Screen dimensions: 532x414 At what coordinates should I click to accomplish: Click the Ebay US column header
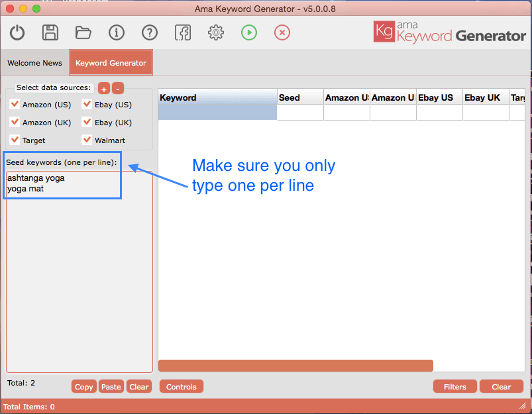point(439,97)
